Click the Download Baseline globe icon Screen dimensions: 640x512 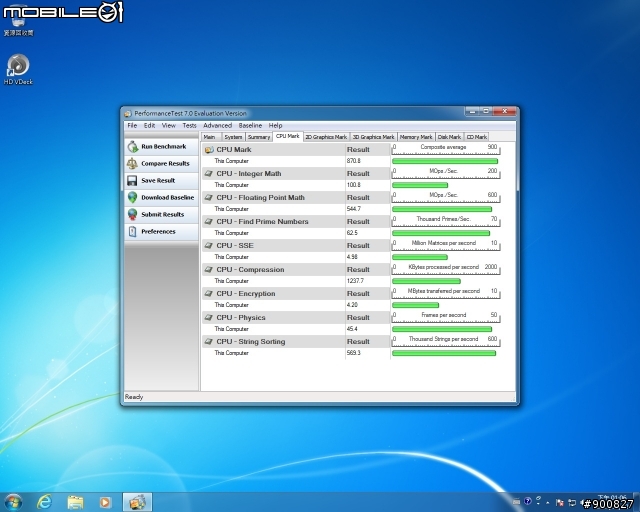point(132,197)
